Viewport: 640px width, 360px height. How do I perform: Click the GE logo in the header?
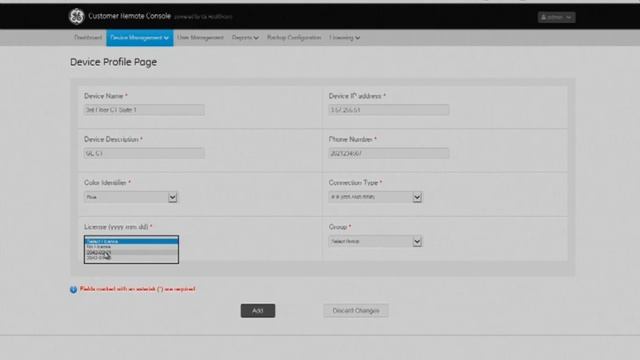(x=76, y=17)
